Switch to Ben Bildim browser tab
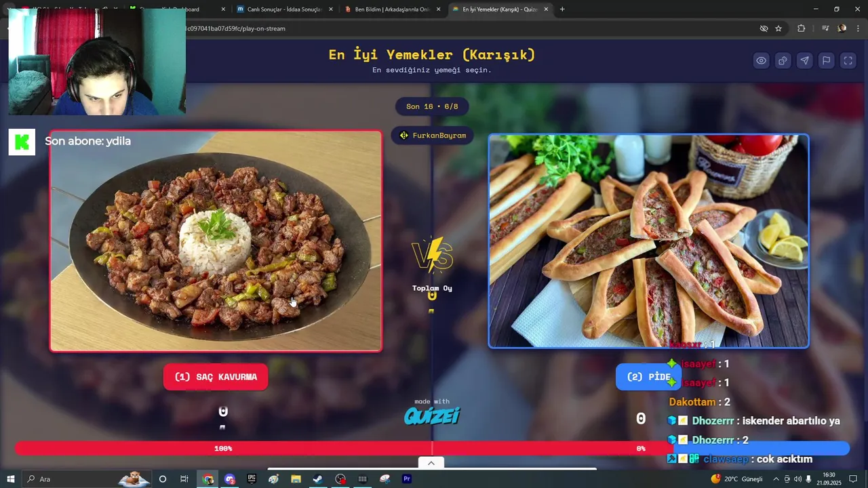Screen dimensions: 868x488 click(x=392, y=9)
